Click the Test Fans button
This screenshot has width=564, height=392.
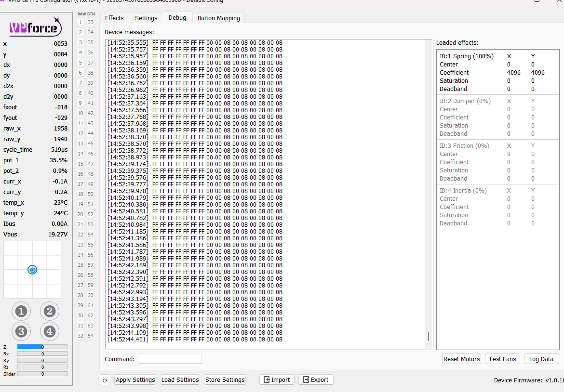pos(502,359)
